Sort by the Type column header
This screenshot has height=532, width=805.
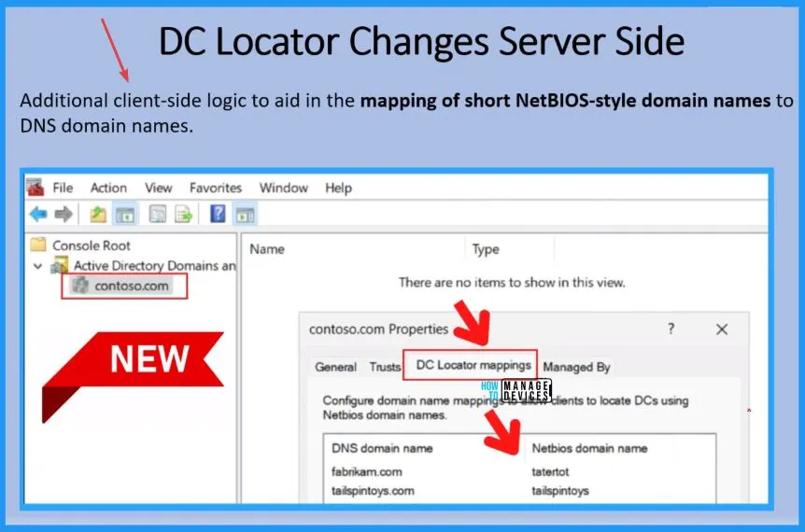pos(486,249)
